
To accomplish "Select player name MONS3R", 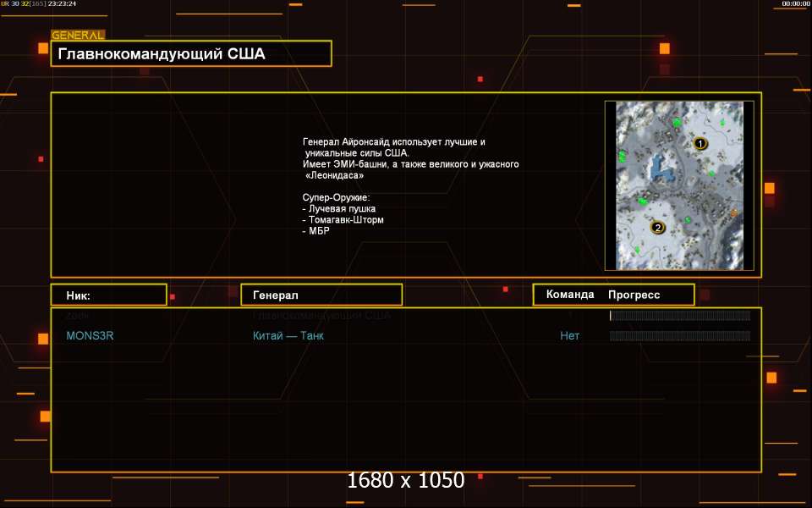I will (91, 335).
